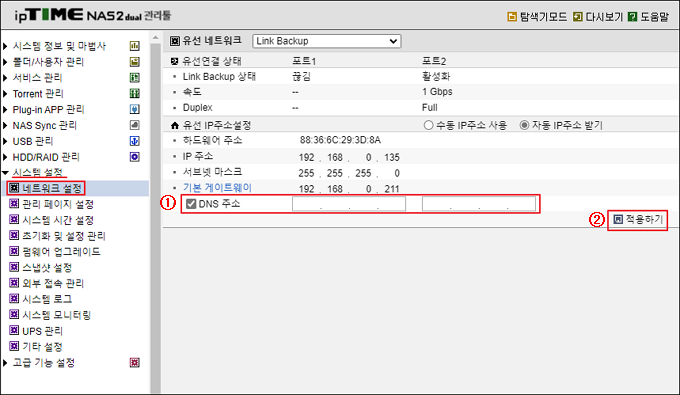The height and width of the screenshot is (395, 680).
Task: Click icon left of 관리 페이지 설정
Action: tap(14, 204)
